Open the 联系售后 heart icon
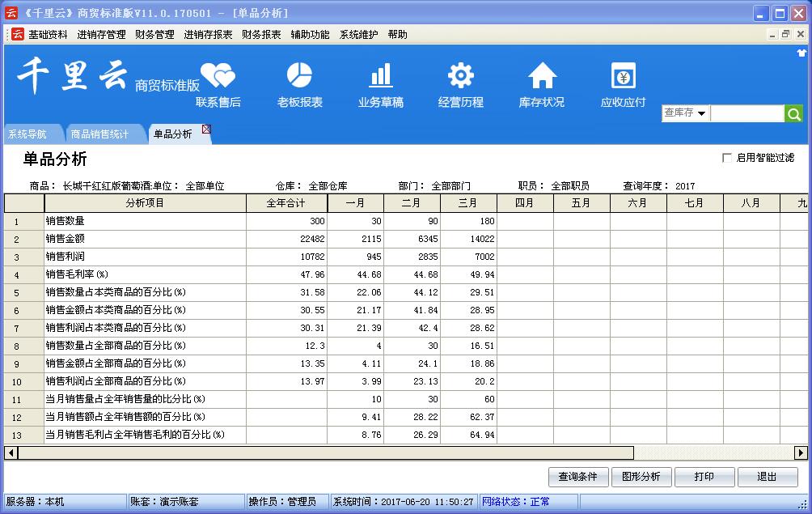Screen dimensions: 812x514 click(x=218, y=77)
